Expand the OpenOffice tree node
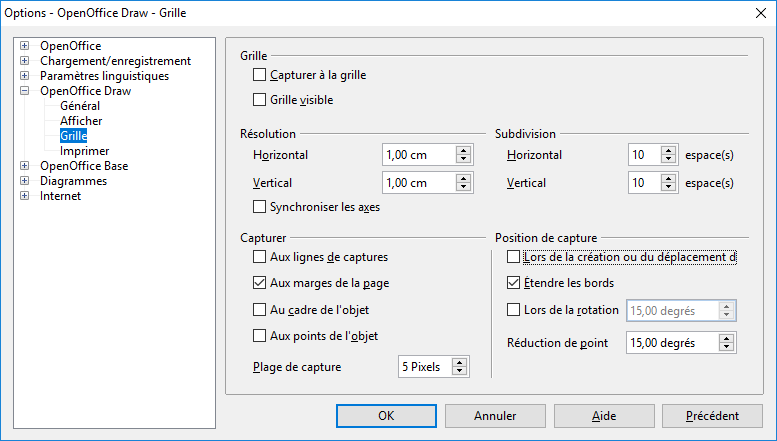Screen dimensions: 777x441 [24, 46]
